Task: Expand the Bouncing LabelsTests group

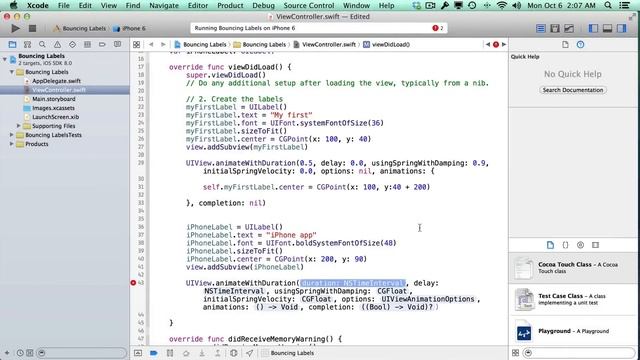Action: (12, 135)
